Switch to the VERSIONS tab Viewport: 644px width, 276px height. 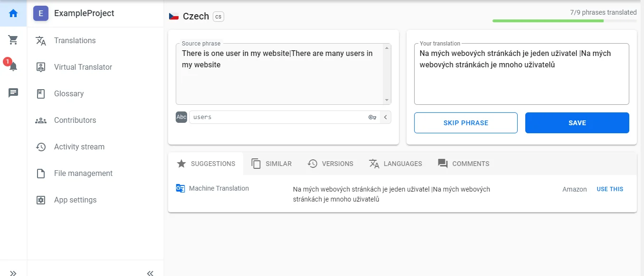[331, 164]
